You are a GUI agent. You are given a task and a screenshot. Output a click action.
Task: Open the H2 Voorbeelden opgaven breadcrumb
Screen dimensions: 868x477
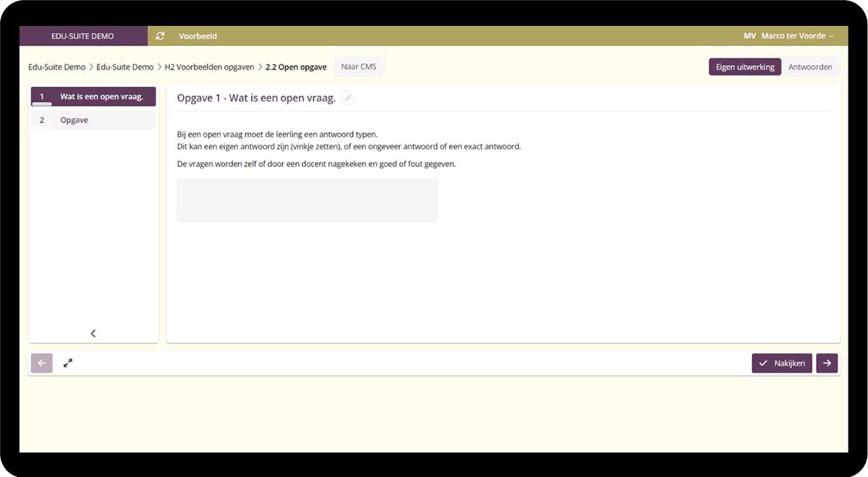[209, 67]
